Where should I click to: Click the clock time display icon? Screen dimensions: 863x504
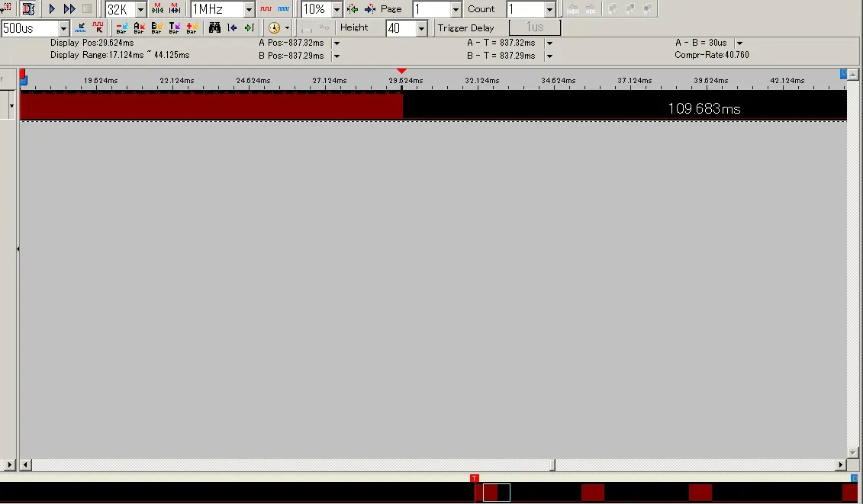[x=274, y=28]
